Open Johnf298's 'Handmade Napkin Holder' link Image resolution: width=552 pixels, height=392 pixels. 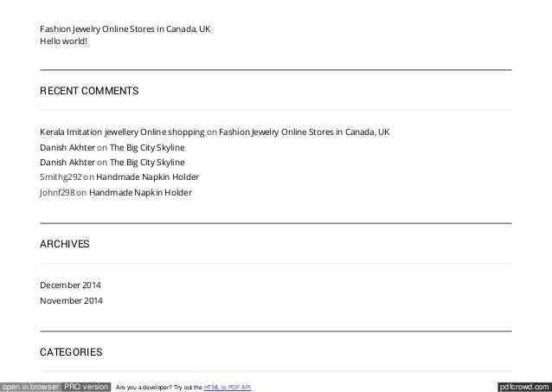click(x=140, y=192)
